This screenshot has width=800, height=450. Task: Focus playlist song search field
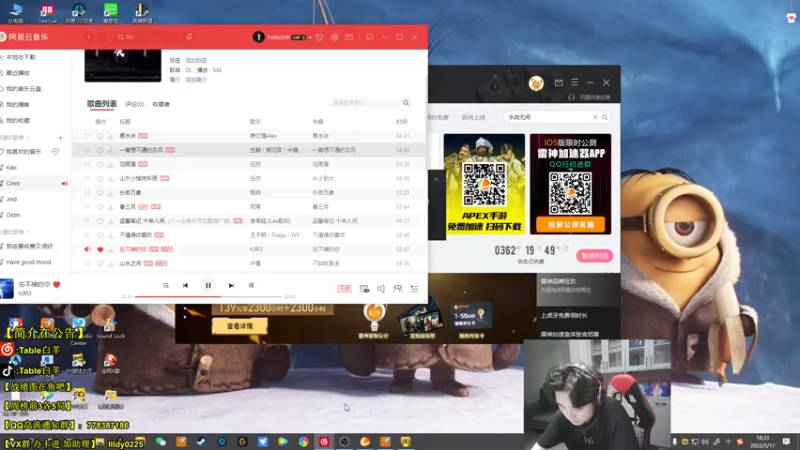[x=370, y=103]
